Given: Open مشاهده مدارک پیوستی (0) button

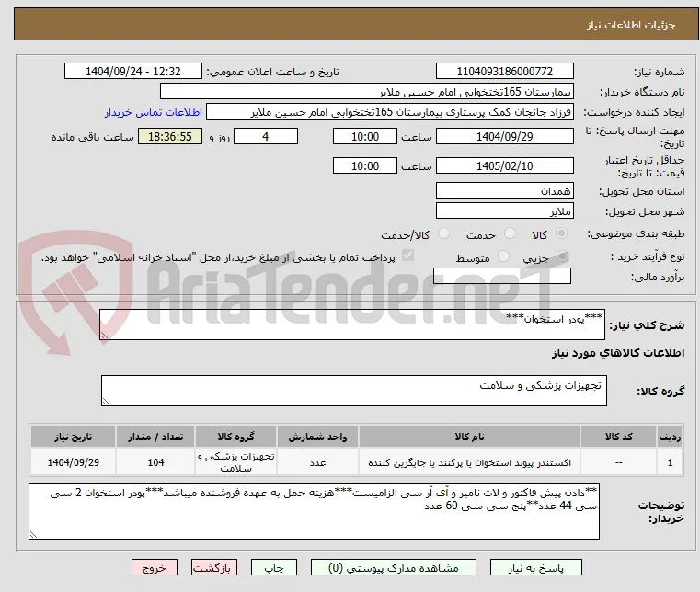Looking at the screenshot, I should tap(394, 567).
